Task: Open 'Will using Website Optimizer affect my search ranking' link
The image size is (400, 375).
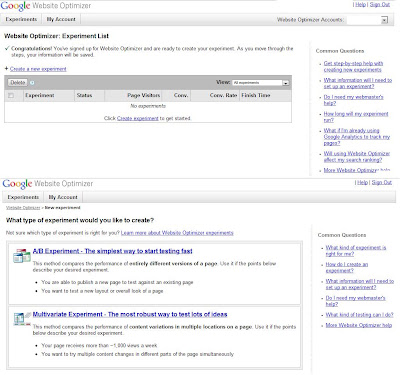Action: click(x=357, y=157)
